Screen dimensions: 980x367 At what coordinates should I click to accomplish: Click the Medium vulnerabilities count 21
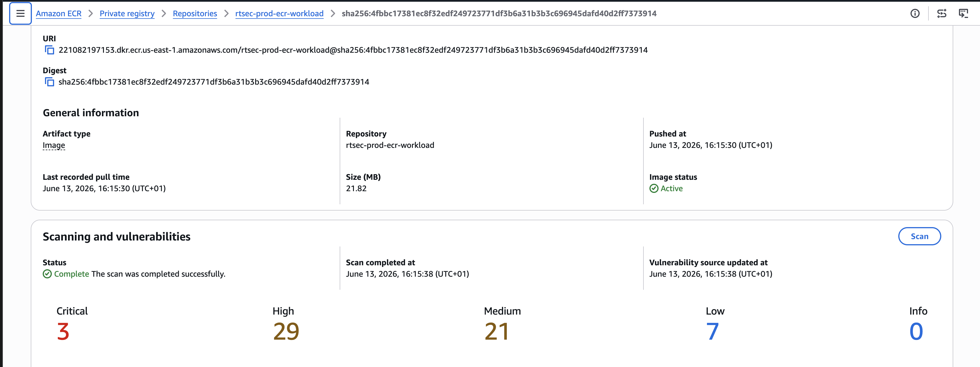[497, 331]
